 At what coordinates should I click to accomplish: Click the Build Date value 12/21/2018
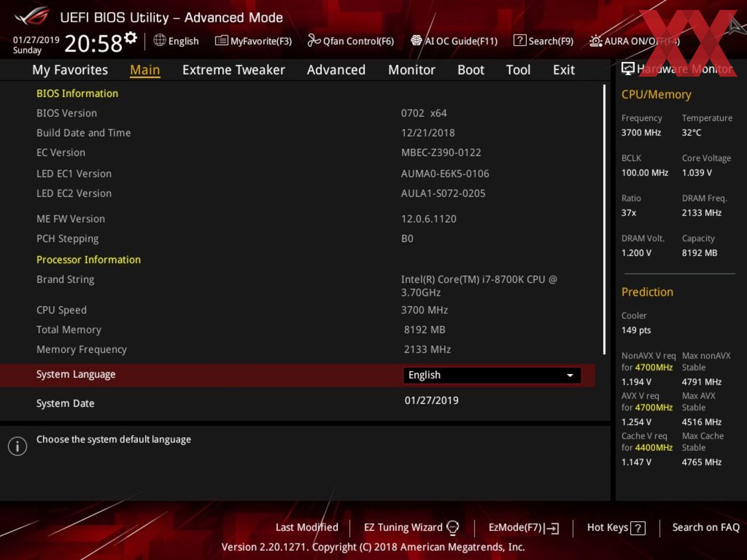tap(428, 133)
